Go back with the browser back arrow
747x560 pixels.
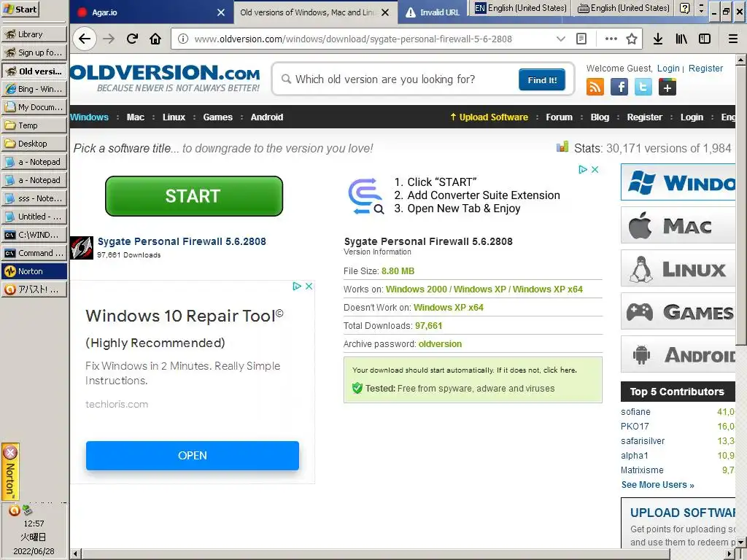pos(85,39)
